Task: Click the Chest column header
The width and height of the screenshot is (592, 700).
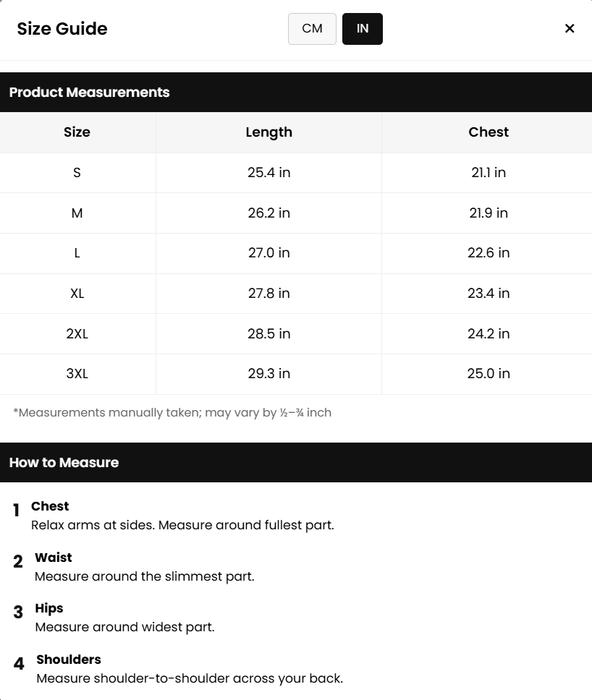Action: 489,132
